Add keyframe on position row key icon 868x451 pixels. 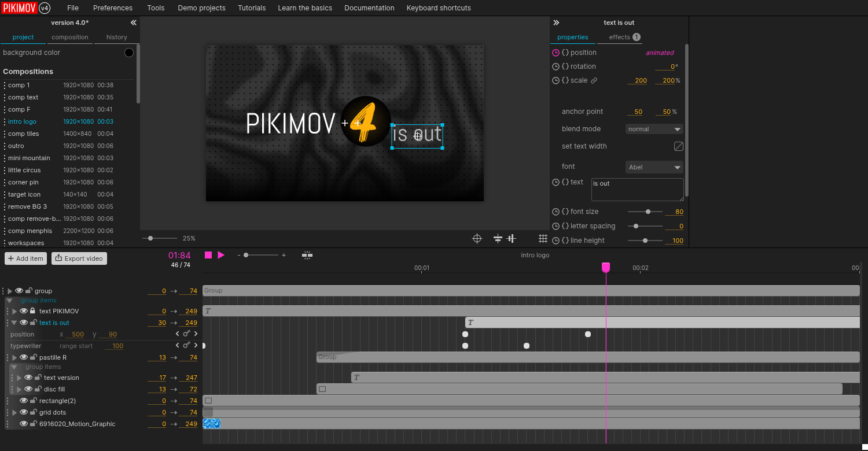coord(186,334)
